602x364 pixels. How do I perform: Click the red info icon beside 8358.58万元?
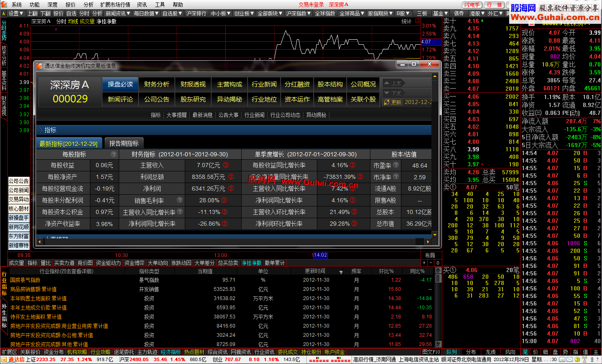[x=231, y=177]
